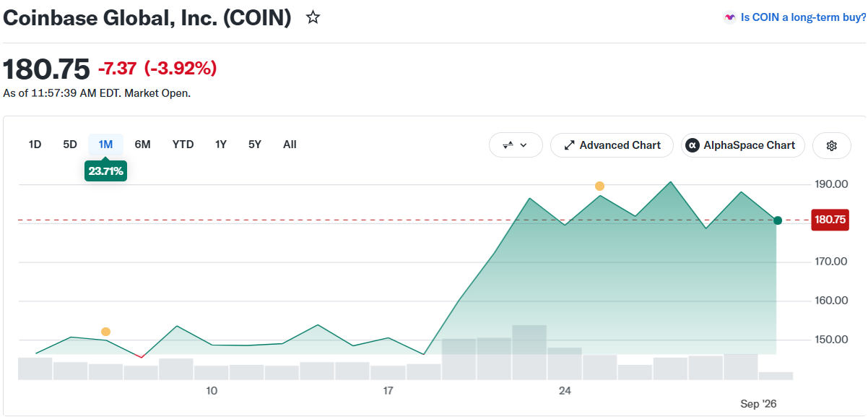Open chart settings gear icon

click(x=831, y=145)
